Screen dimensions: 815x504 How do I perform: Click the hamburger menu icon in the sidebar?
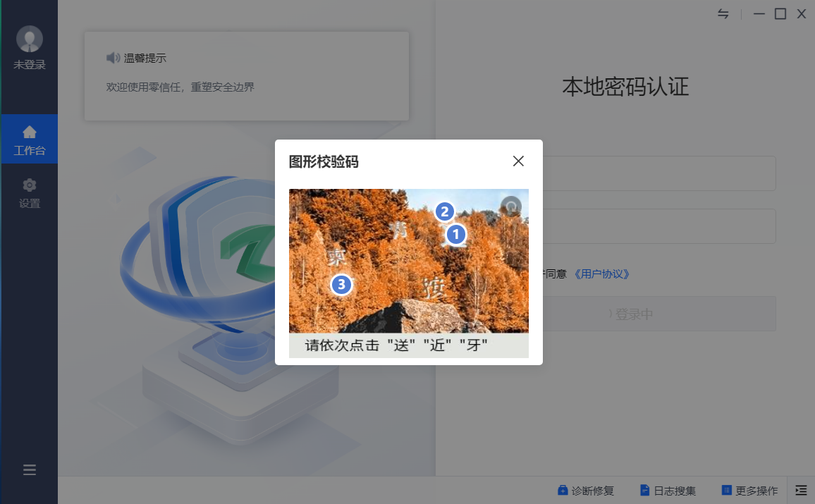(30, 470)
